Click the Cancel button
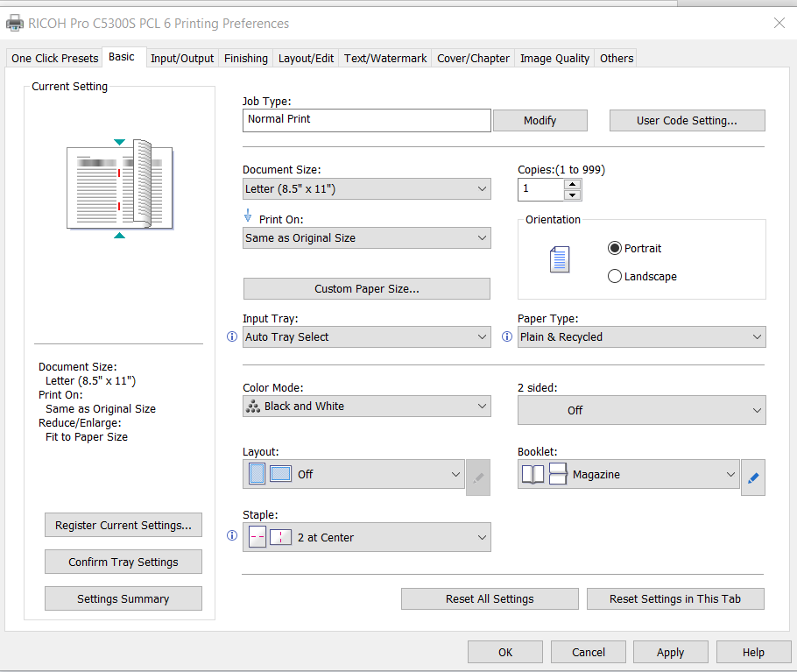Image resolution: width=797 pixels, height=672 pixels. coord(589,652)
